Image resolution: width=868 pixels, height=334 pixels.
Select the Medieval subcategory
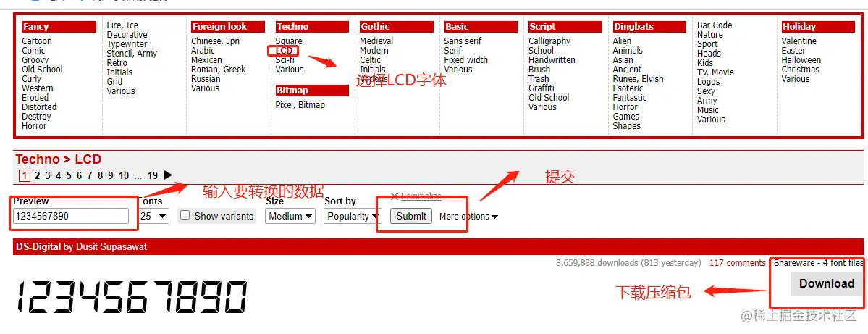click(376, 41)
